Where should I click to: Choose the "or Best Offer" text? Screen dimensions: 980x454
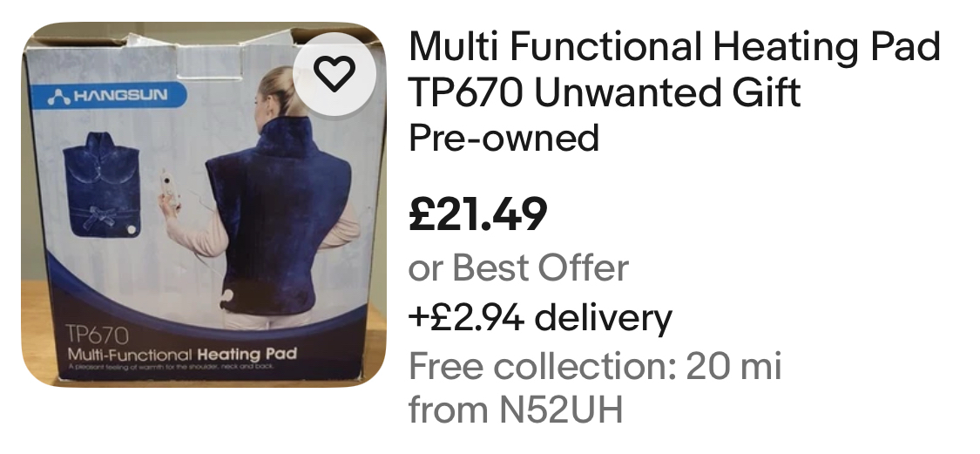tap(518, 268)
